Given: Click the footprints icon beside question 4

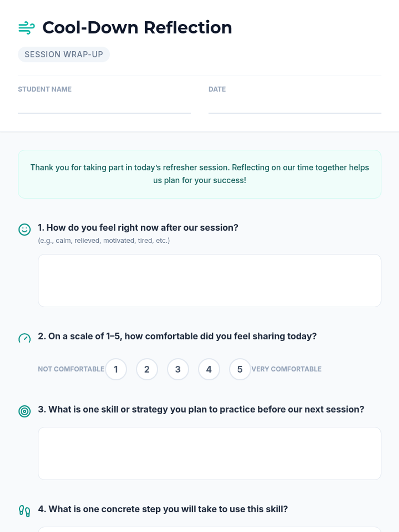Looking at the screenshot, I should click(24, 511).
